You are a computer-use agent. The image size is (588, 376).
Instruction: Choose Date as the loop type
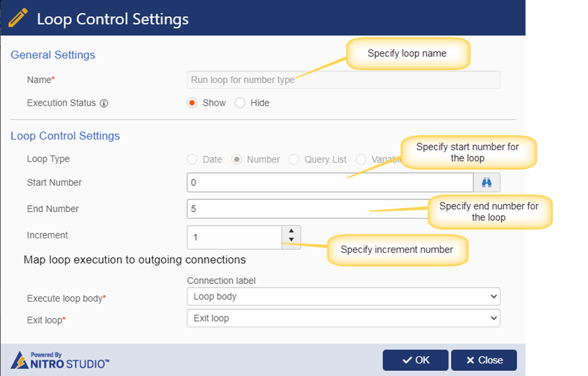(x=193, y=160)
